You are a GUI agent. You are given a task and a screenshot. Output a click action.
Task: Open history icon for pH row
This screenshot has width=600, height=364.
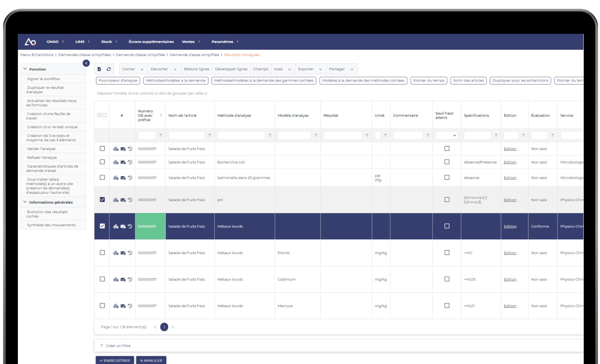130,200
